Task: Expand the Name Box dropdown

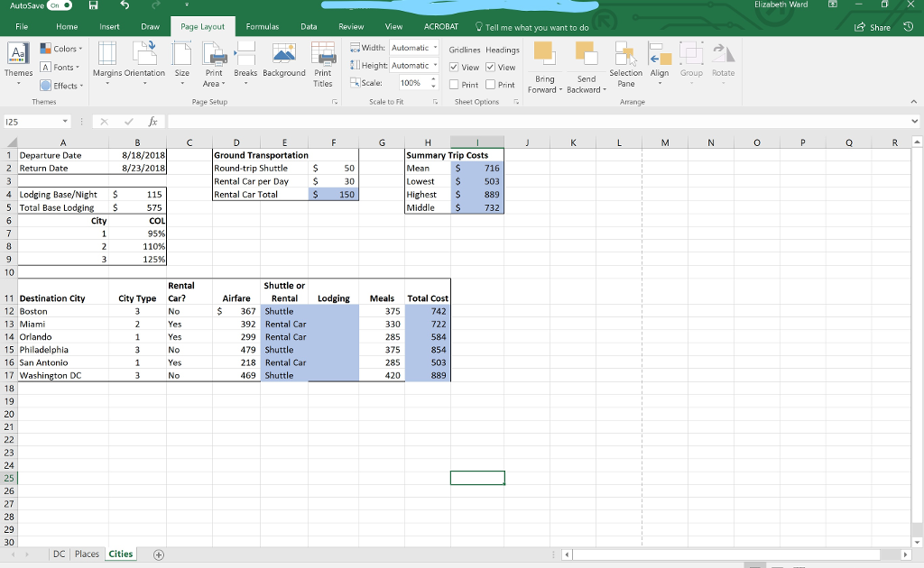Action: (x=65, y=122)
